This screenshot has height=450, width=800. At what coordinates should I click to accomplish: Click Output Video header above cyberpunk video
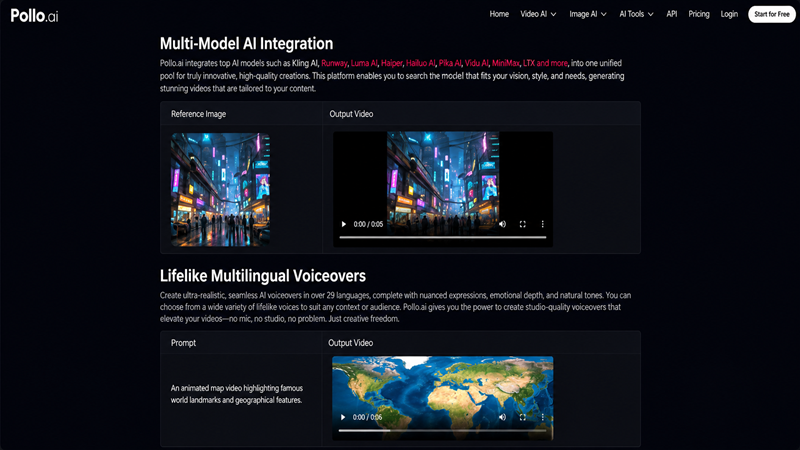[351, 114]
